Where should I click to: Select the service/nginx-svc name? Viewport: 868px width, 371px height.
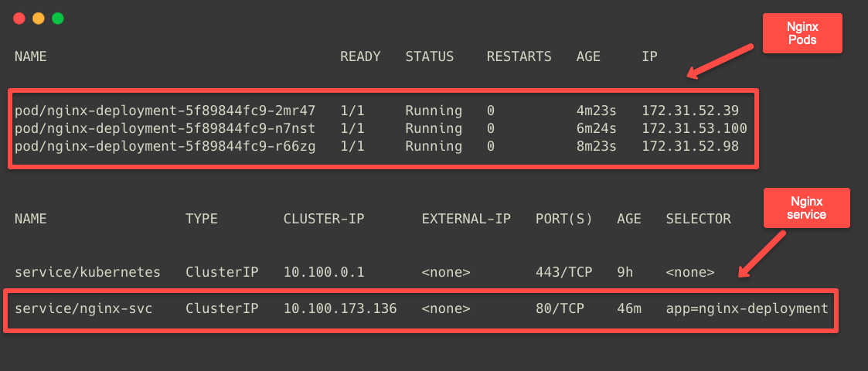(83, 308)
